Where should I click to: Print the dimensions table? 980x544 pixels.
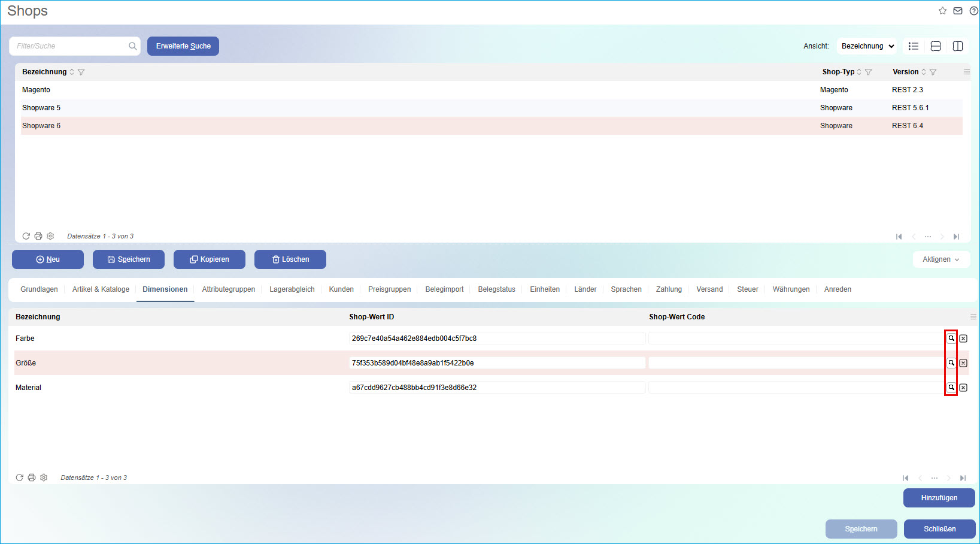pos(32,477)
